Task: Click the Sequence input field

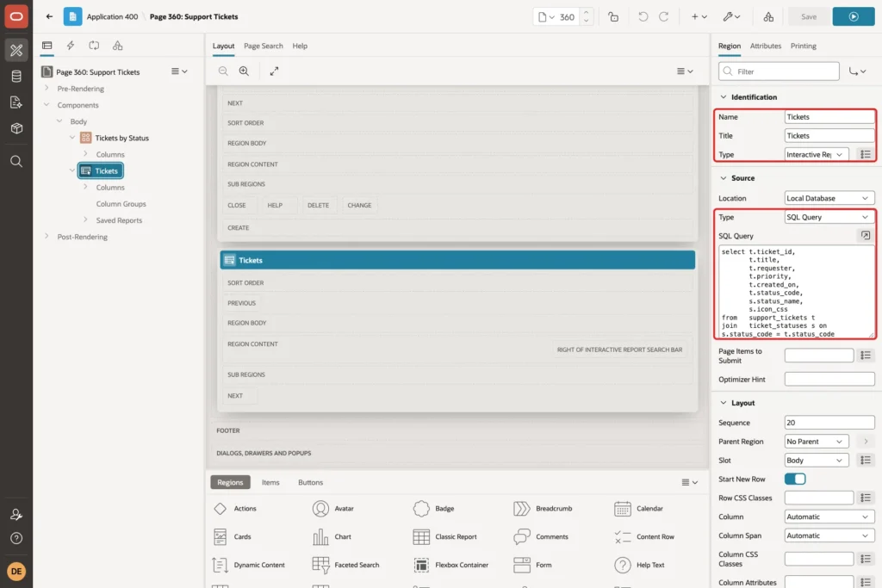Action: tap(829, 423)
